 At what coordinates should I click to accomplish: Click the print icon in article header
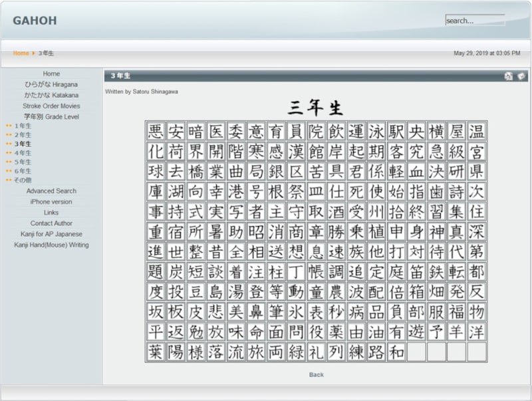coord(509,76)
